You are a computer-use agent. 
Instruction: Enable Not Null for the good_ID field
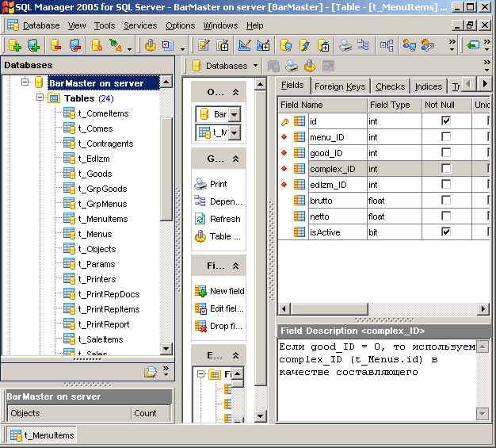click(x=446, y=152)
